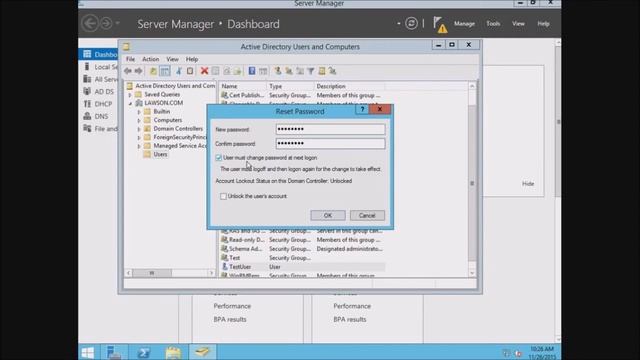This screenshot has width=640, height=360.
Task: Open Server Manager Help menu
Action: click(x=543, y=24)
